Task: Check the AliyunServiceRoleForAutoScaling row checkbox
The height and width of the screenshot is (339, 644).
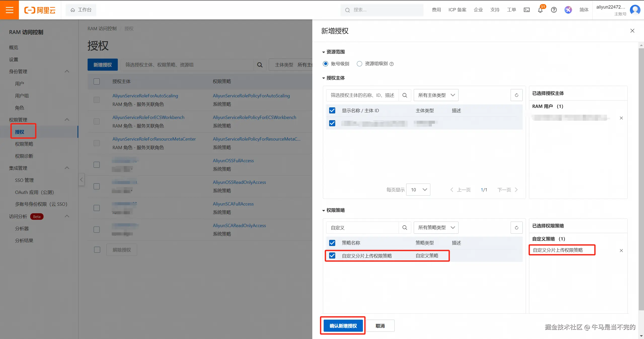Action: pyautogui.click(x=97, y=100)
